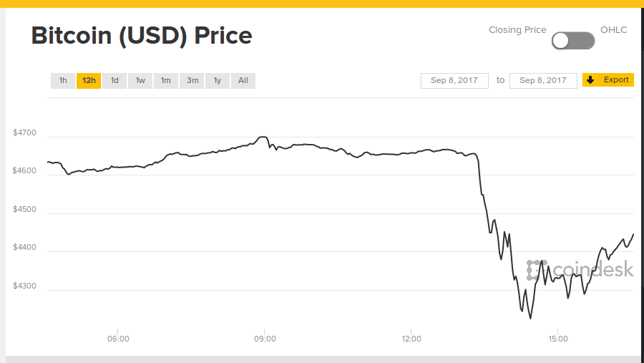Image resolution: width=644 pixels, height=363 pixels.
Task: Show the 1m price range
Action: click(166, 81)
